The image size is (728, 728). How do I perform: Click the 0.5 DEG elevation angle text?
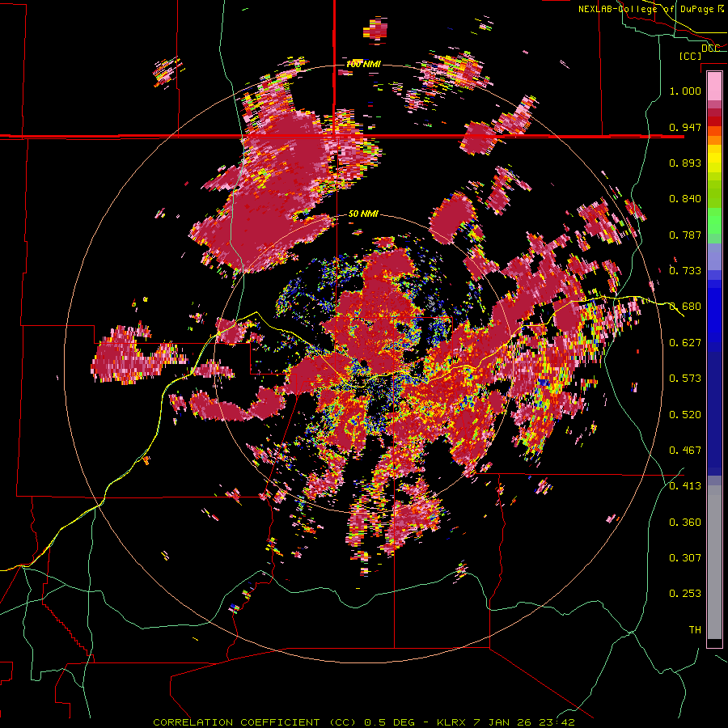(x=389, y=722)
